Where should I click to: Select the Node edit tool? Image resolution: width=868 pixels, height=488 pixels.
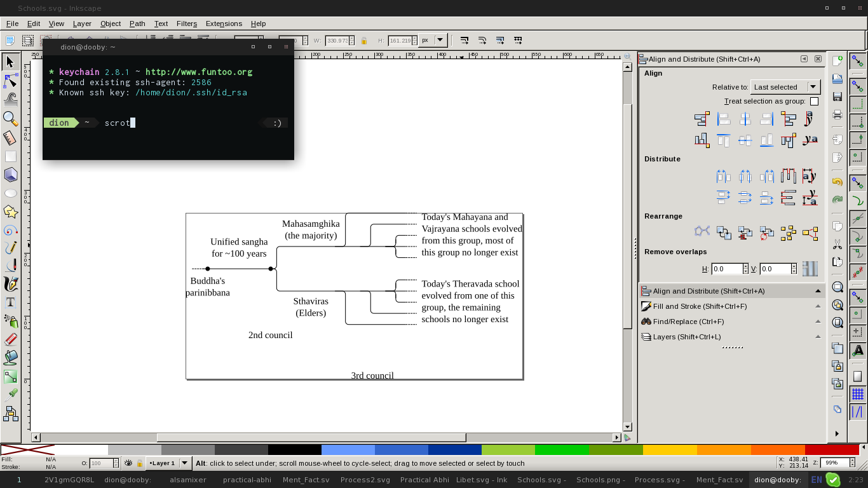point(10,80)
